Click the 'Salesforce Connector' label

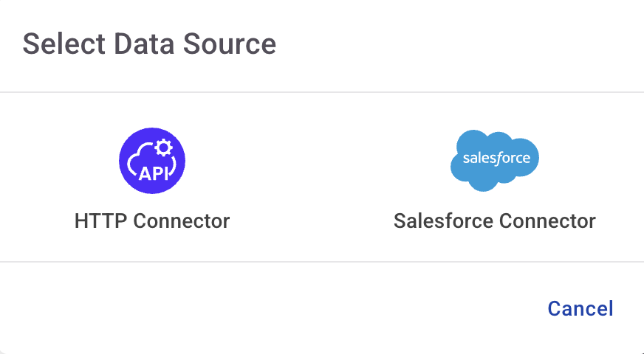[495, 221]
